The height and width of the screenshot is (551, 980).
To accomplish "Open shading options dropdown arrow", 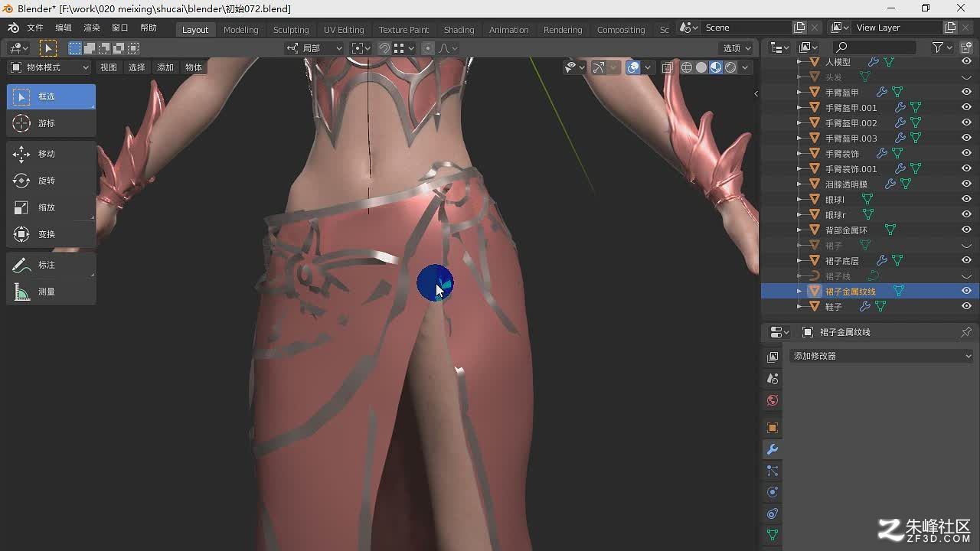I will pos(745,67).
